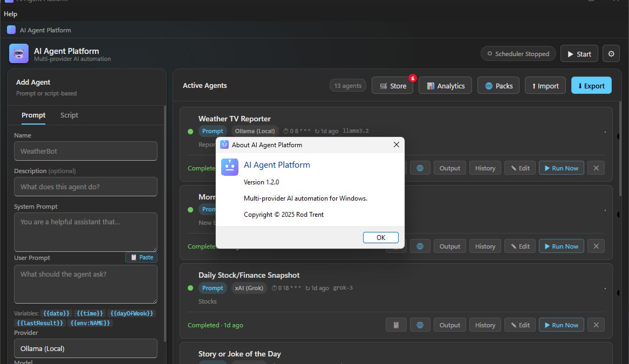Insert the {{lastResult}} variable chip

point(40,322)
